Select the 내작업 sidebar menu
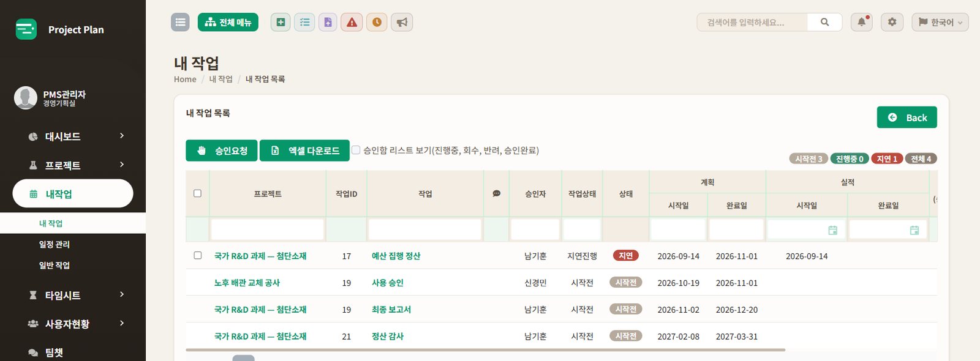The width and height of the screenshot is (980, 361). 73,194
